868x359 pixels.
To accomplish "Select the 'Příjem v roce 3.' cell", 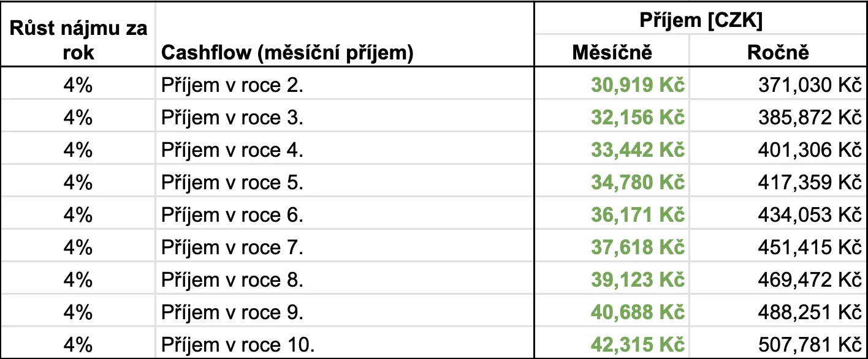I will click(345, 118).
